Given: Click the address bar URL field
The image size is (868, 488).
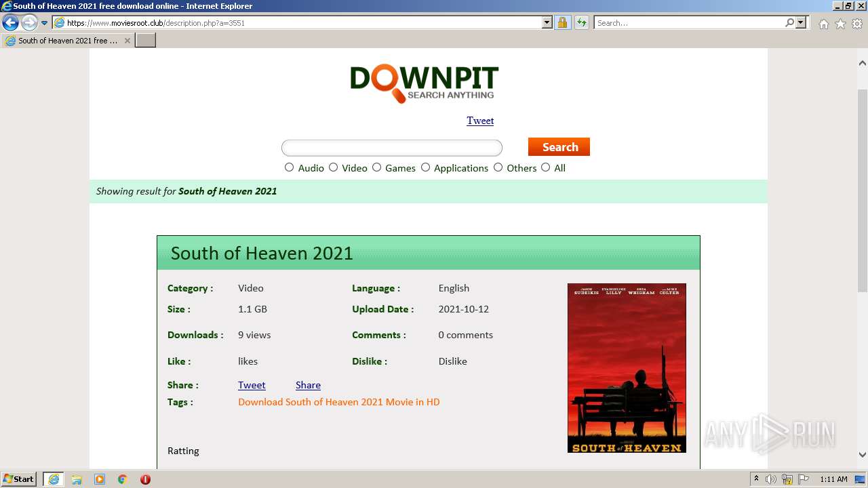Looking at the screenshot, I should click(x=297, y=23).
